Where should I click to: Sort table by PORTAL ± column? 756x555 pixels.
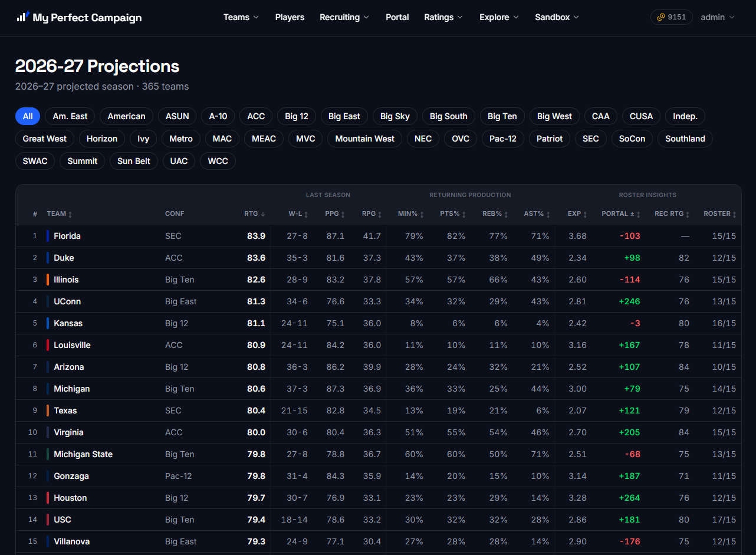coord(621,214)
